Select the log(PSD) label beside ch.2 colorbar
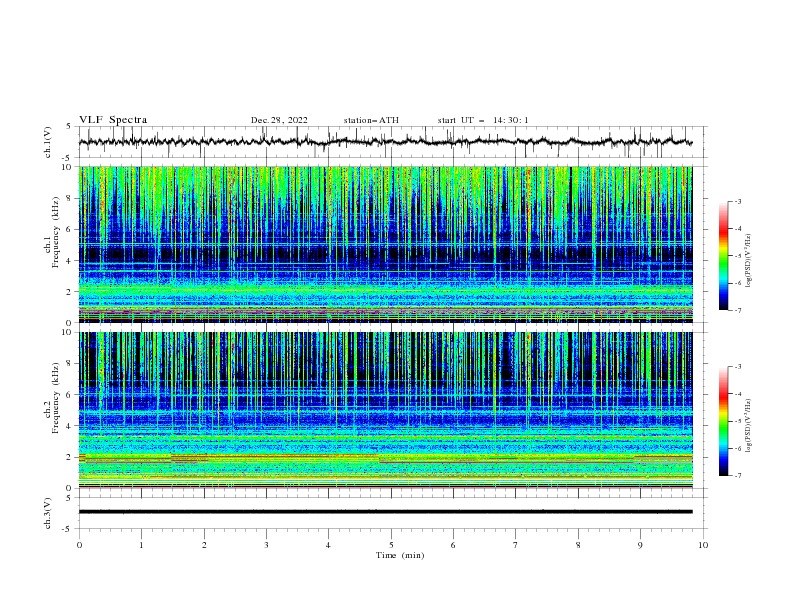Viewport: 792px width, 612px height. 749,425
